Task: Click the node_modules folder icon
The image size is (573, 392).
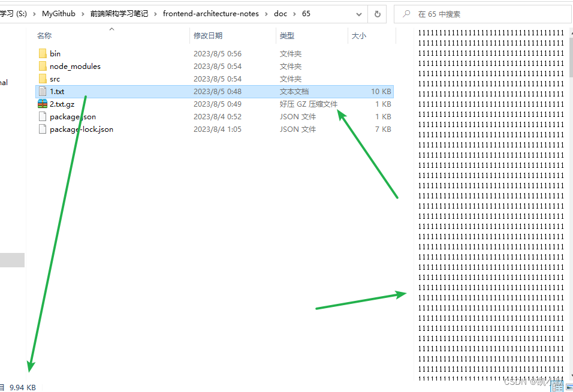Action: (43, 66)
